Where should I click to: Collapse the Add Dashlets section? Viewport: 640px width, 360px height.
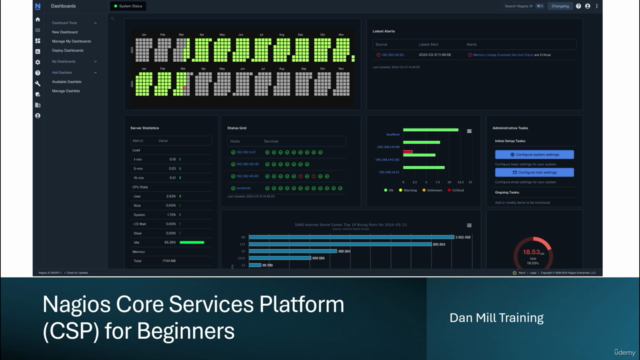coord(95,73)
